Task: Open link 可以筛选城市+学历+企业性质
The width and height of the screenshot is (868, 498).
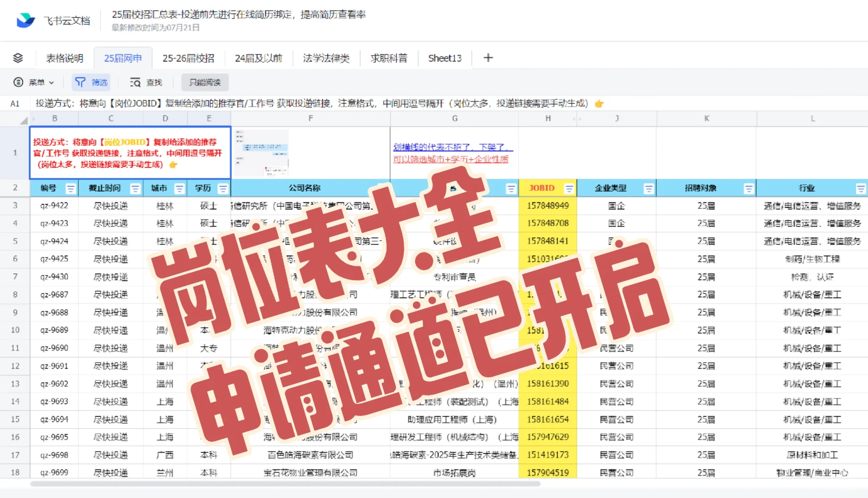Action: point(450,159)
